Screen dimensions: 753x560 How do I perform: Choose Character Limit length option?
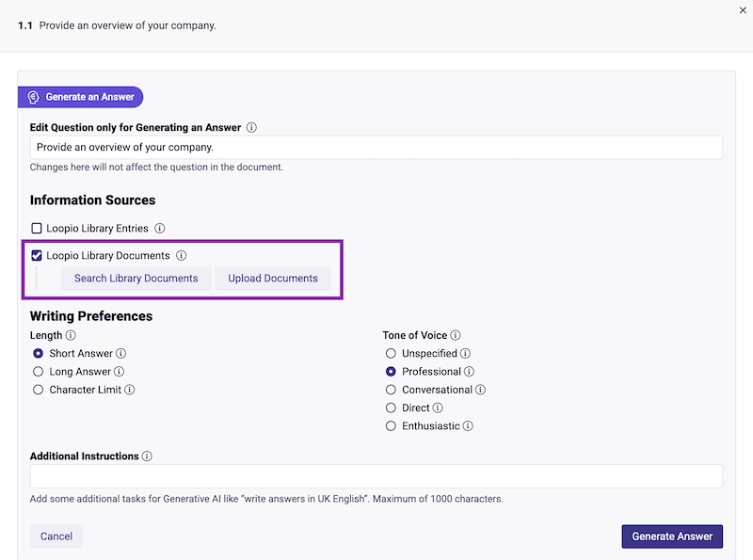pyautogui.click(x=38, y=390)
